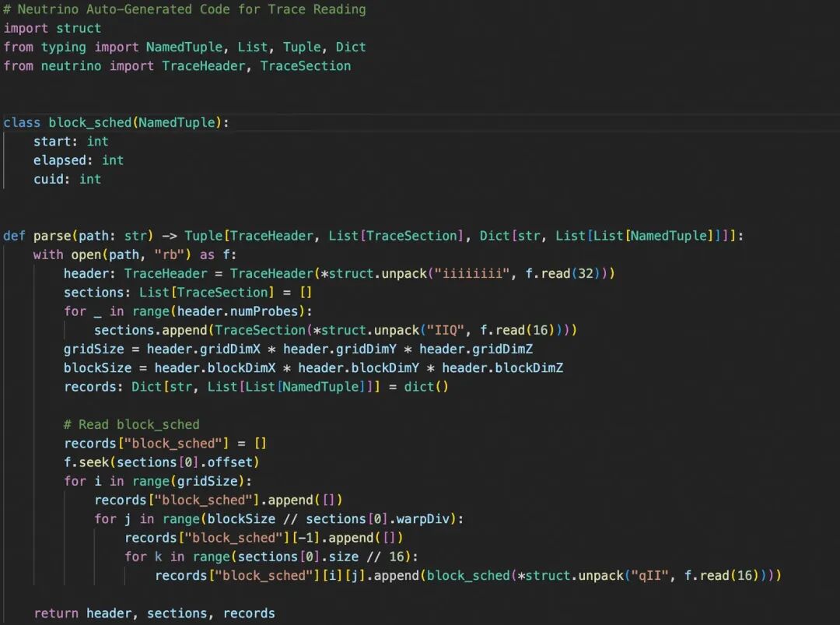Click the "records["block_sched"][-1].append([])" line
The image size is (840, 625).
[x=264, y=538]
